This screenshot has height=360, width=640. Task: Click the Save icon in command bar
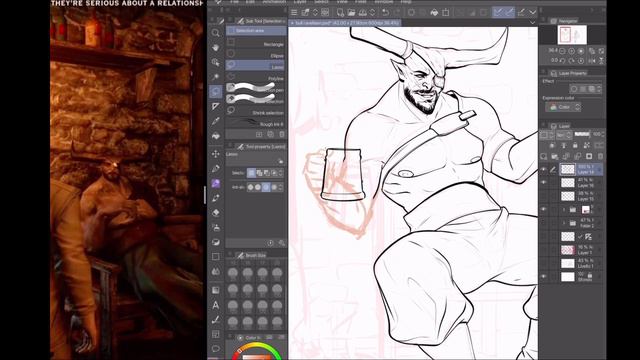[x=362, y=13]
